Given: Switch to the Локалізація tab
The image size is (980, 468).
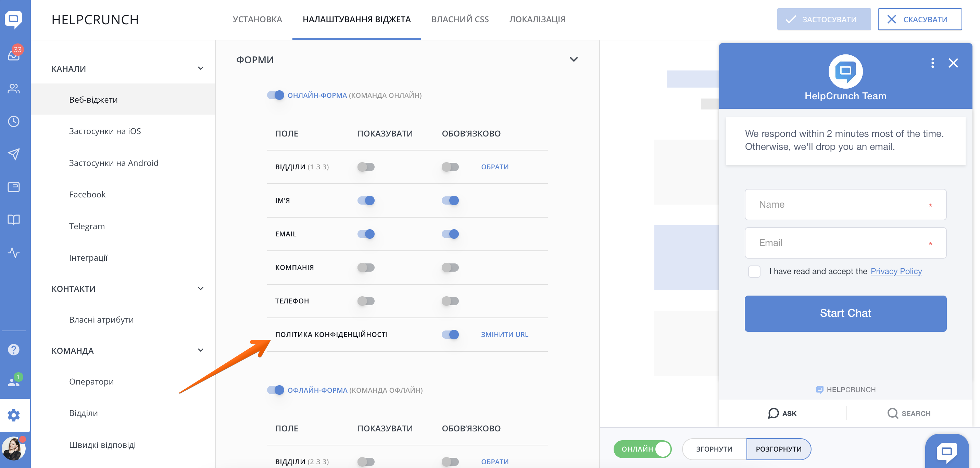Looking at the screenshot, I should coord(537,19).
